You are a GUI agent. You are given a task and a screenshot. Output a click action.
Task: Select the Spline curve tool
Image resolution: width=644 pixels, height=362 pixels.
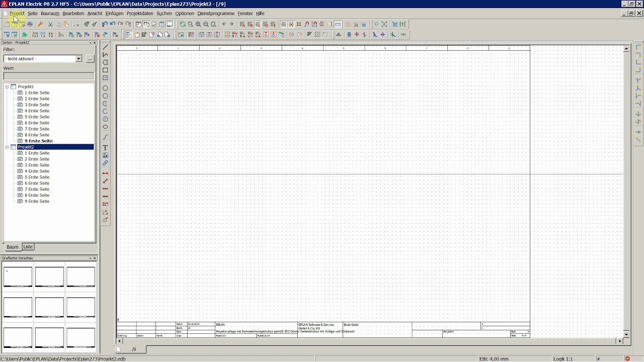[105, 137]
